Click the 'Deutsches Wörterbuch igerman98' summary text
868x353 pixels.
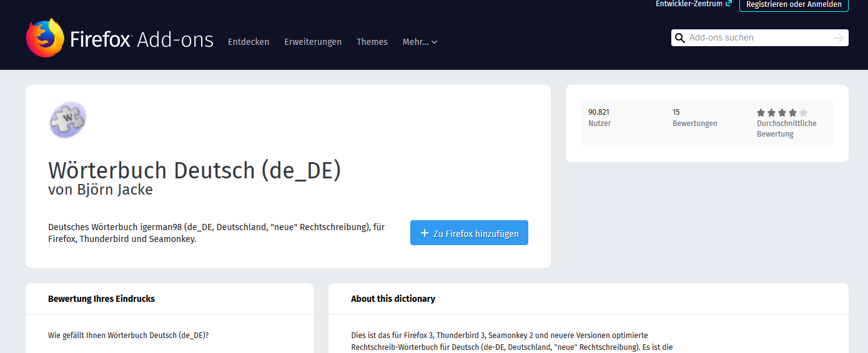(216, 233)
